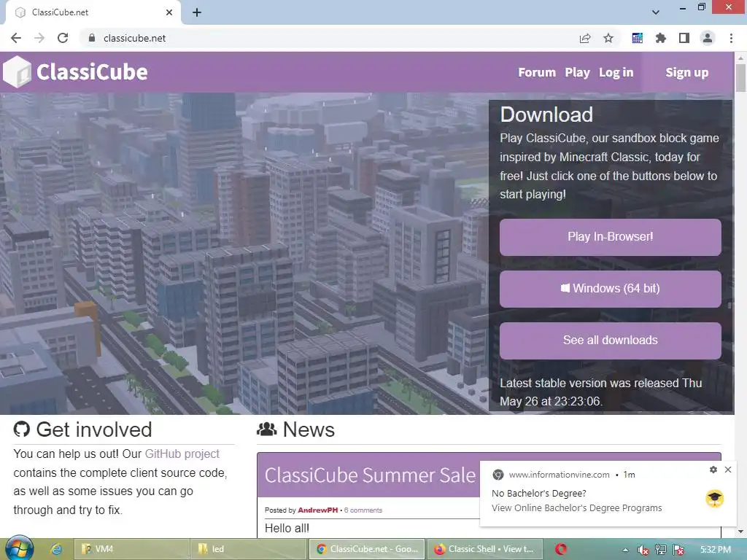Reload the classicube.net page
This screenshot has height=560, width=747.
coord(63,38)
